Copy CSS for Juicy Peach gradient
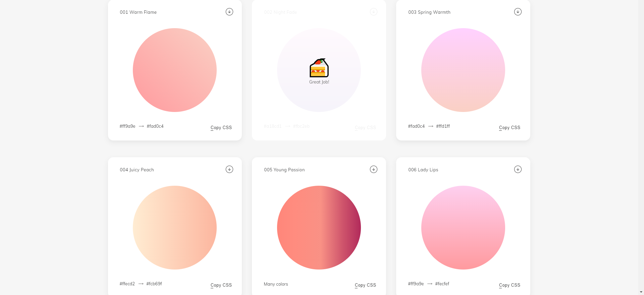 [221, 285]
